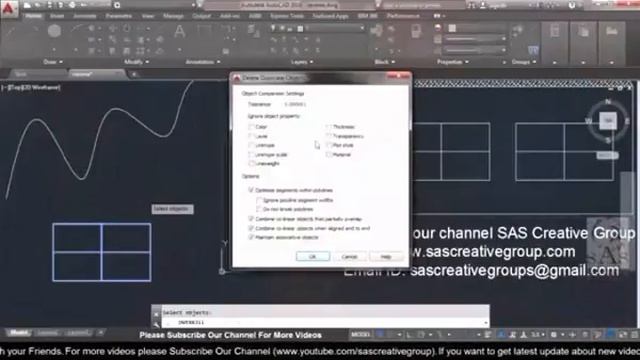Check the Thickness ignore property box
This screenshot has width=640, height=360.
(x=329, y=127)
